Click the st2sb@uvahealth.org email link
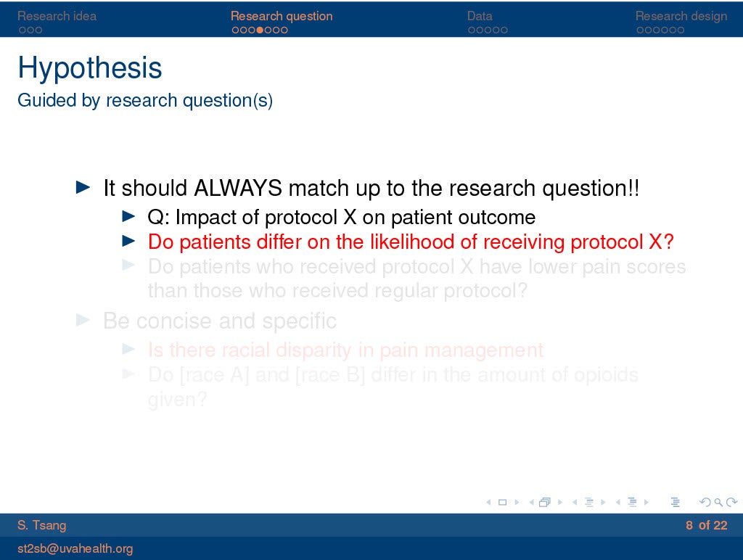Screen dimensions: 743x560 click(x=75, y=548)
